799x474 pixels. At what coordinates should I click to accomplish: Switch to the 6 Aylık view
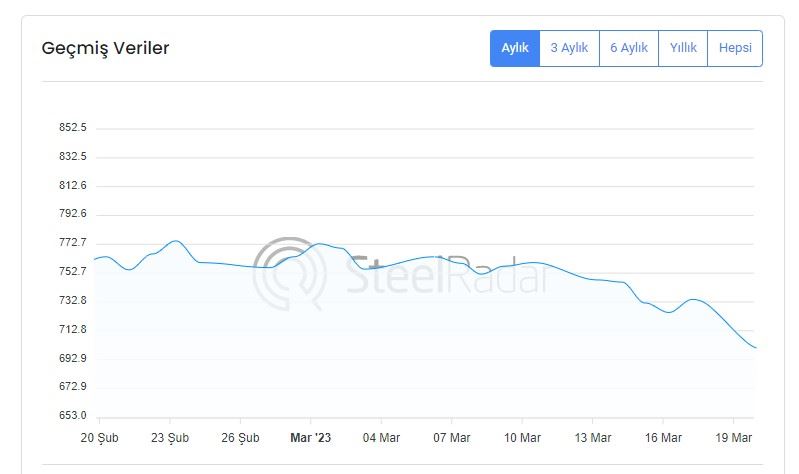(x=629, y=48)
